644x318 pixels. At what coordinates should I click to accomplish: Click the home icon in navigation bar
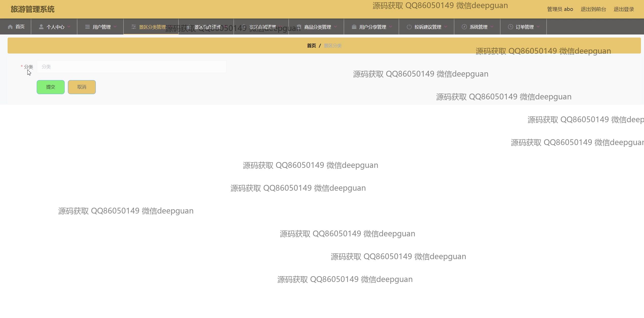10,27
